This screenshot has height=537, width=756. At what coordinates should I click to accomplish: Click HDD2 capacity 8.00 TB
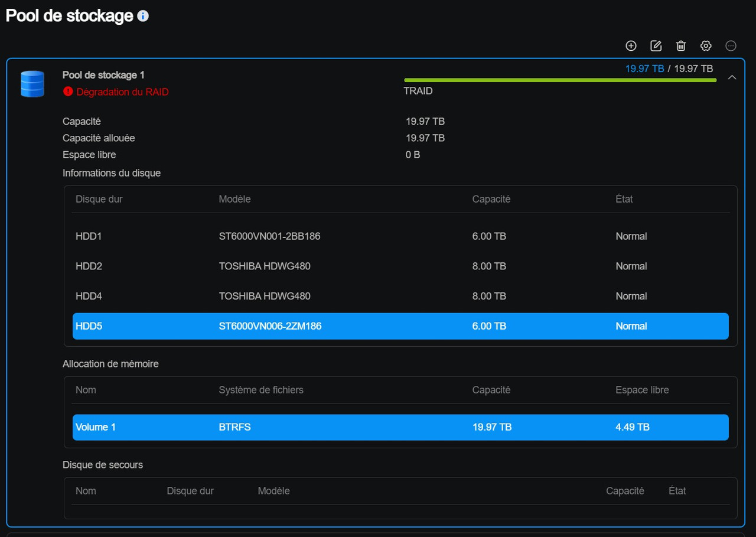coord(489,266)
